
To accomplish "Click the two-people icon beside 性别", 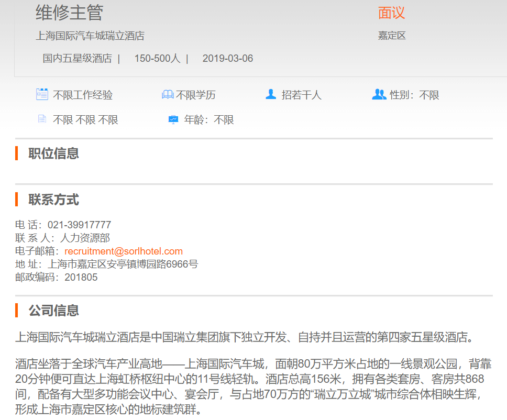I will (379, 94).
